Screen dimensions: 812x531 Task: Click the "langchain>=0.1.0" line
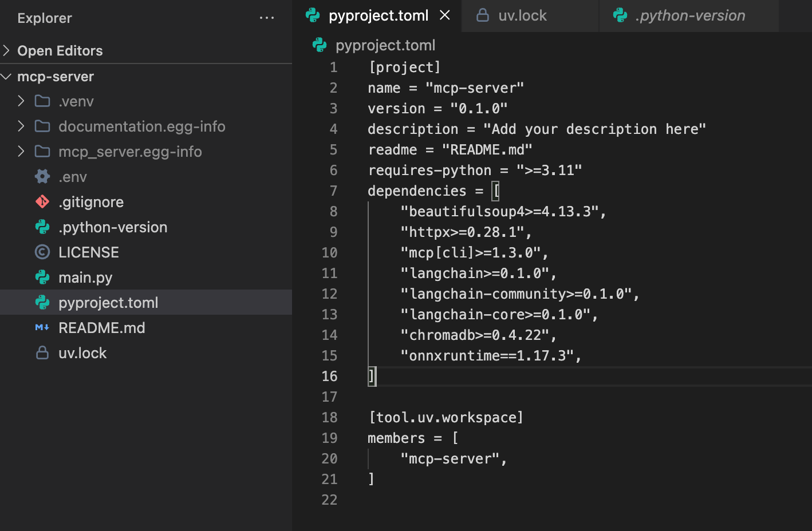[478, 273]
